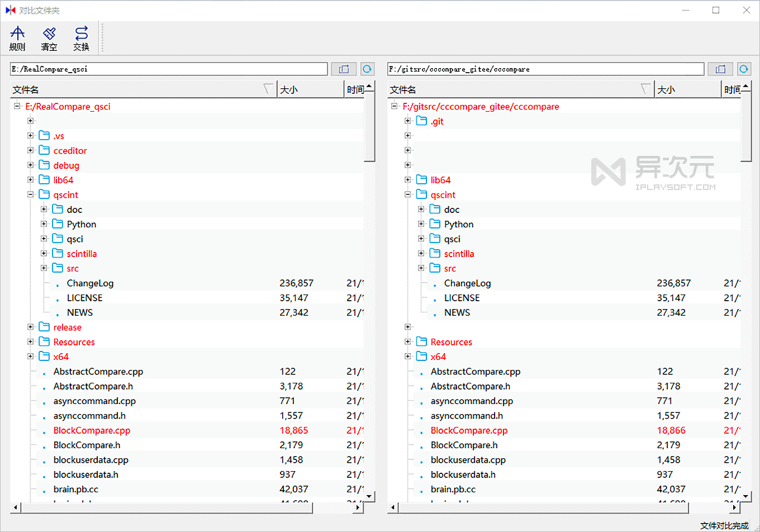Screen dimensions: 760x532
Task: Expand the release folder in left pane
Action: tap(30, 327)
